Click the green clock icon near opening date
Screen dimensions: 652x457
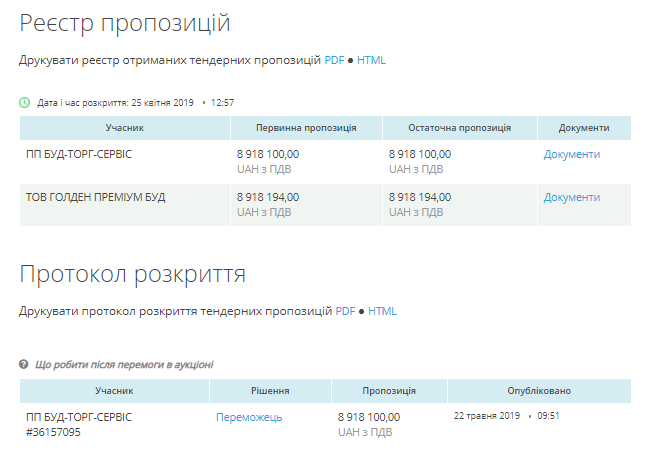(x=25, y=102)
